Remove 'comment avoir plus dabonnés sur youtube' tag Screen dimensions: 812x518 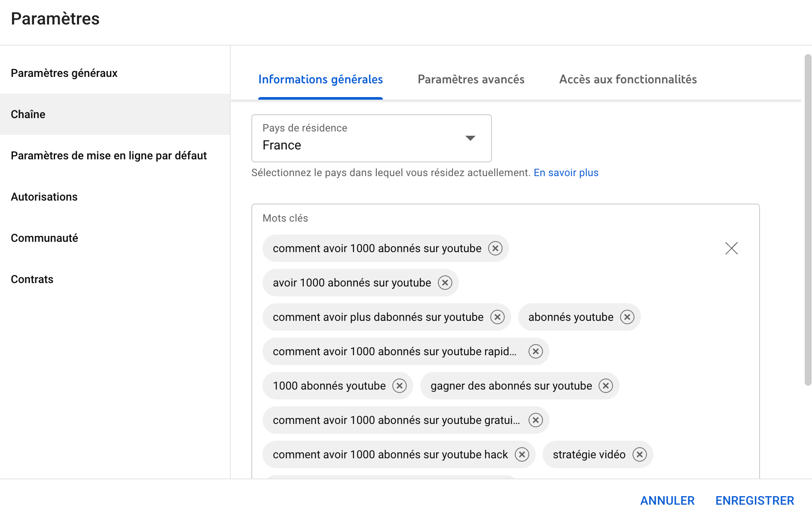(498, 317)
